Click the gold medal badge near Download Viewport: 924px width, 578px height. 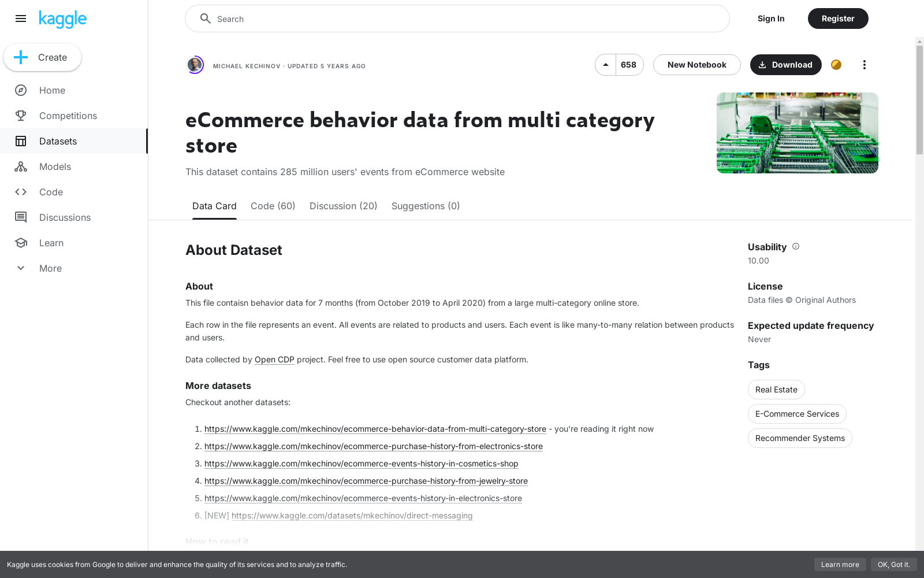tap(836, 65)
